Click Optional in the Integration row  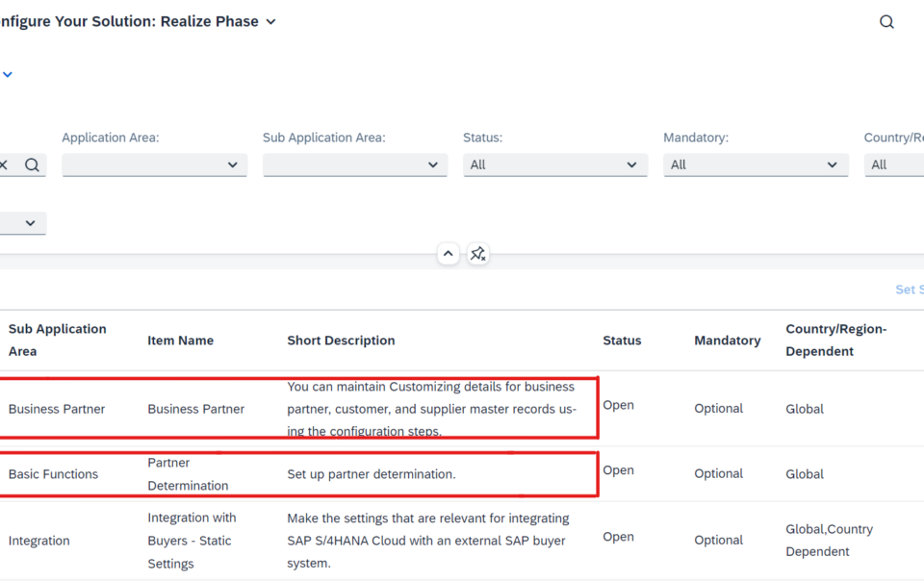pos(718,541)
